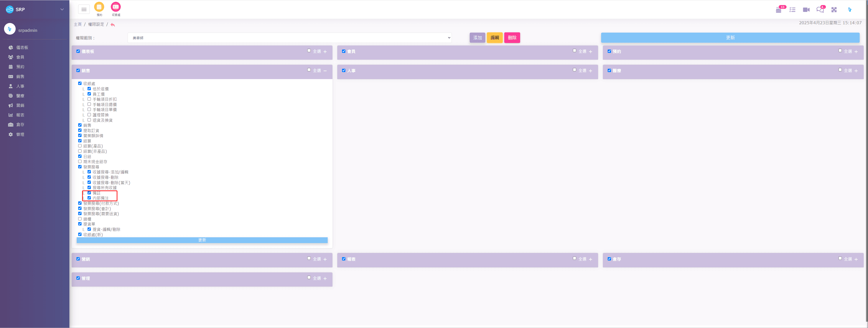Expand the SRP sidebar header chevron
This screenshot has width=868, height=328.
62,9
